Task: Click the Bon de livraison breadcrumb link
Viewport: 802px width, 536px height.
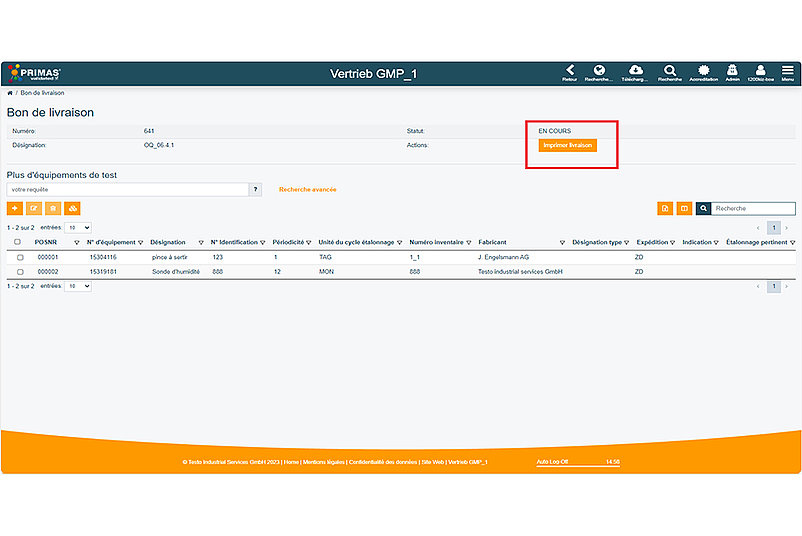Action: pos(42,93)
